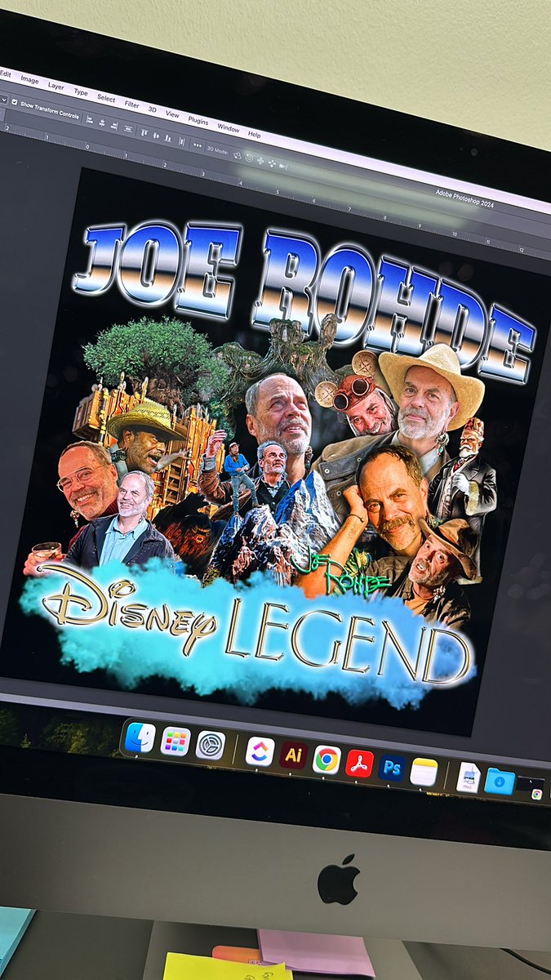Open the Help menu
The width and height of the screenshot is (551, 980).
coord(254,134)
